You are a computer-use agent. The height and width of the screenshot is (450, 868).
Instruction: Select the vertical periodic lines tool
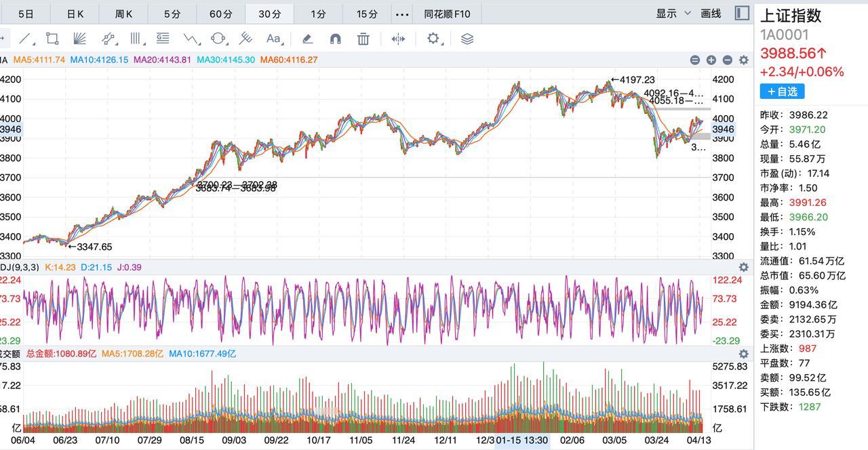click(x=136, y=39)
